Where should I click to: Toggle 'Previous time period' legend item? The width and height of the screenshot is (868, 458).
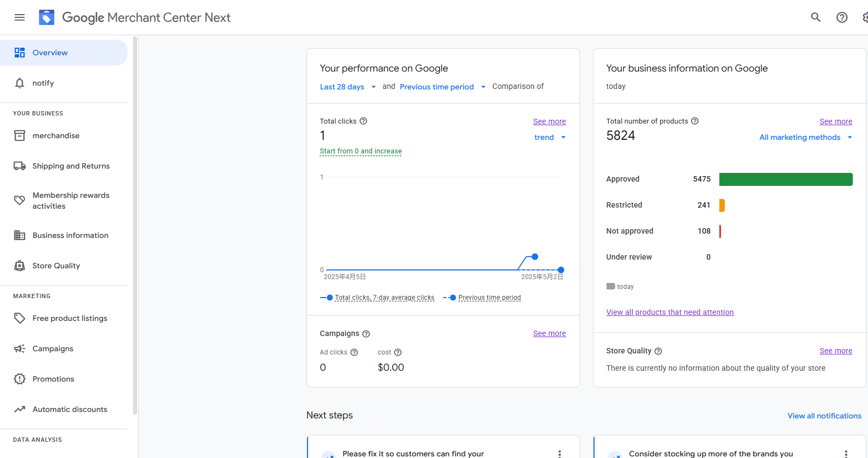(482, 298)
